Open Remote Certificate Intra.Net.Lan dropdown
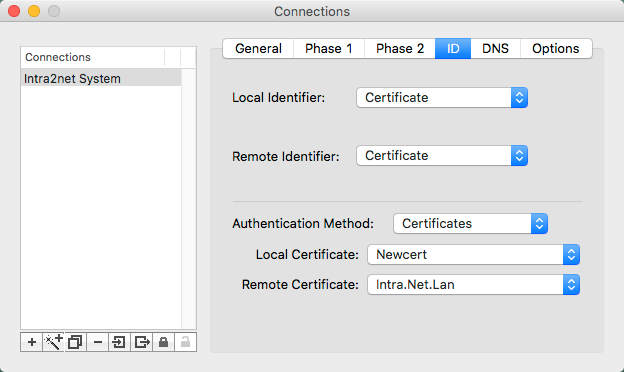The height and width of the screenshot is (372, 624). pos(473,285)
